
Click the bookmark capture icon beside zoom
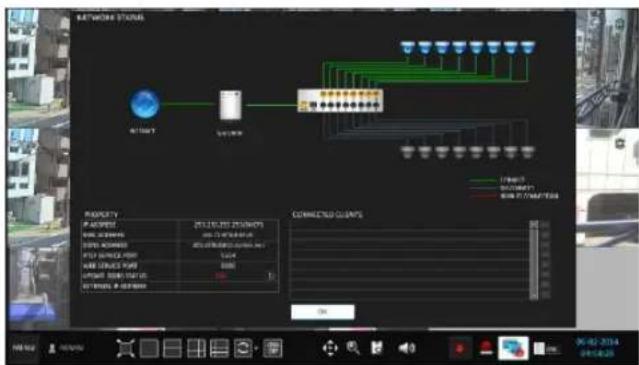pos(377,348)
